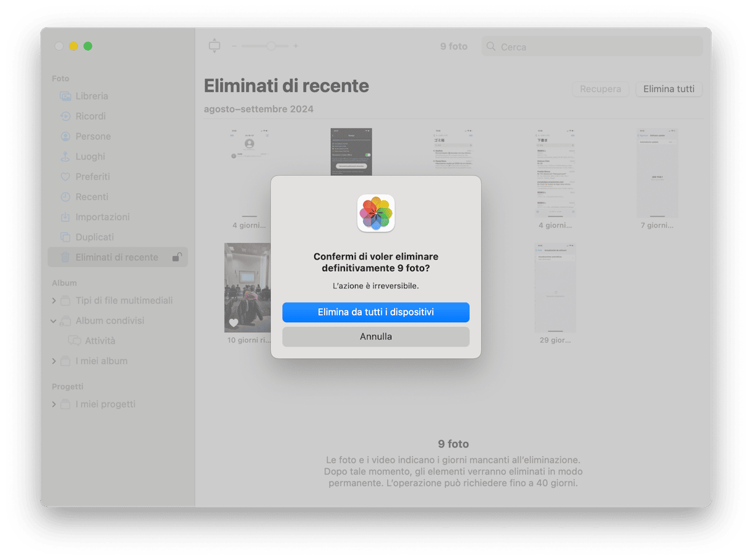Image resolution: width=752 pixels, height=560 pixels.
Task: Confirm with Elimina da tutti i dispositivi
Action: (x=376, y=312)
